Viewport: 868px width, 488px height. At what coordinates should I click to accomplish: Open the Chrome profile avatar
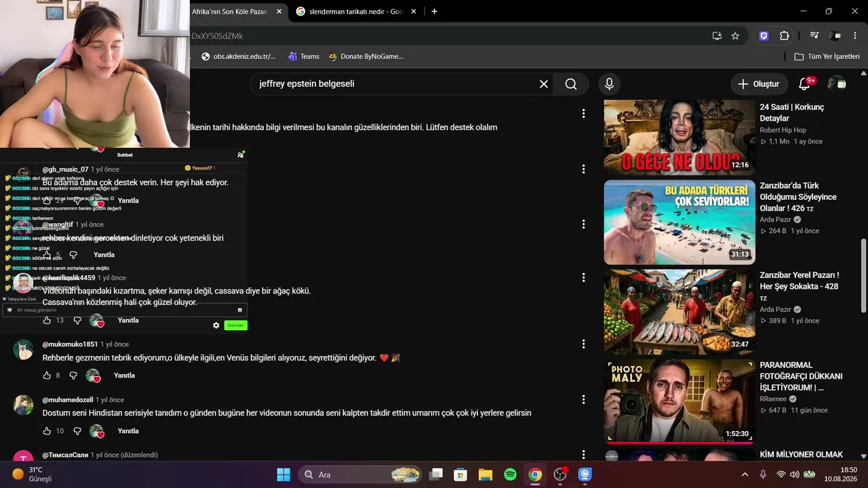pos(835,36)
